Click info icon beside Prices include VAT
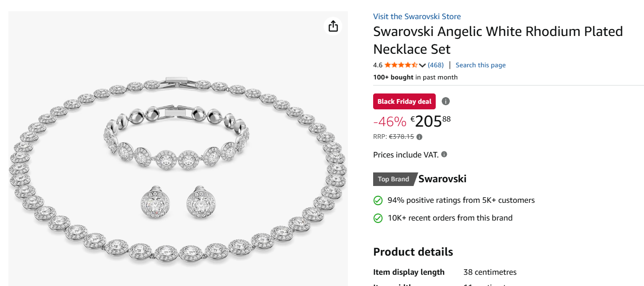 tap(444, 154)
